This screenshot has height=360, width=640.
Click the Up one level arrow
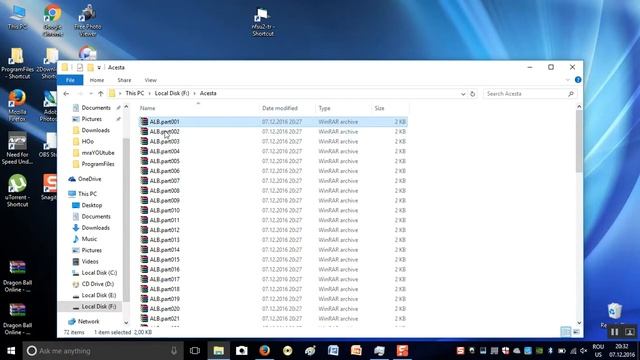point(100,93)
